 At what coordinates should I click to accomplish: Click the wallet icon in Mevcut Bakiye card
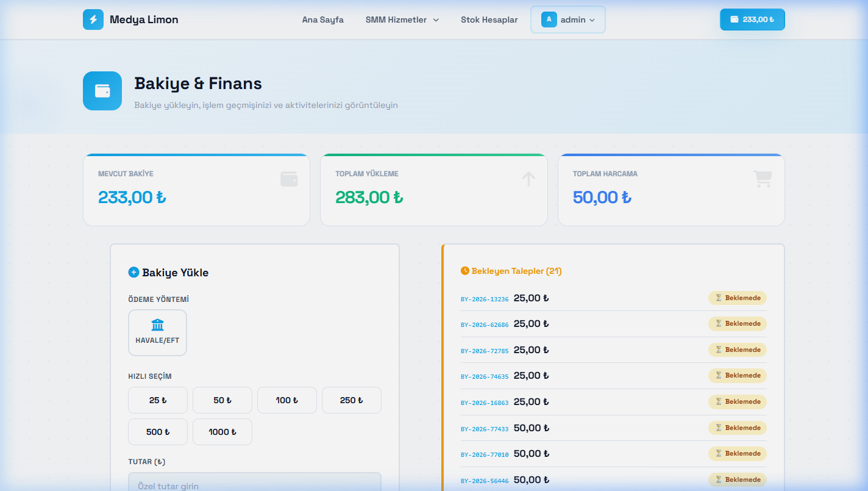click(x=289, y=179)
